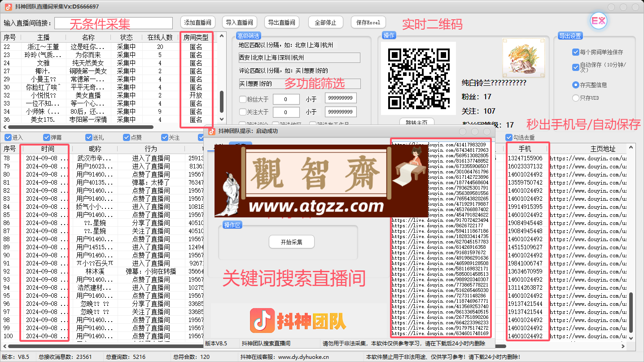Enable the 粉丝大于 checkbox

click(243, 99)
